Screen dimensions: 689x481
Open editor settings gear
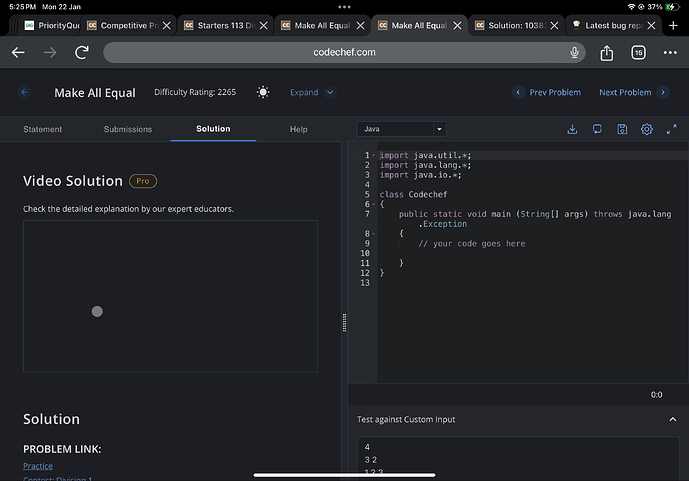point(647,129)
